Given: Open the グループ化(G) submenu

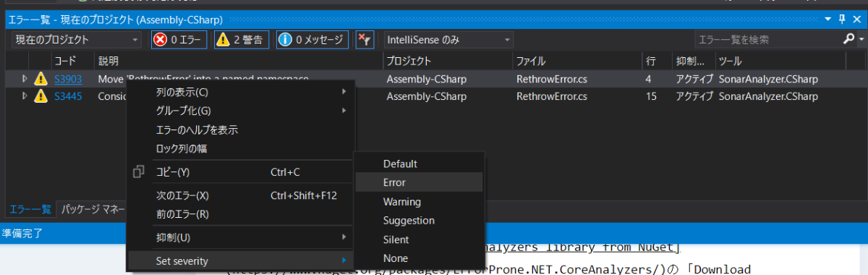Looking at the screenshot, I should pyautogui.click(x=241, y=111).
